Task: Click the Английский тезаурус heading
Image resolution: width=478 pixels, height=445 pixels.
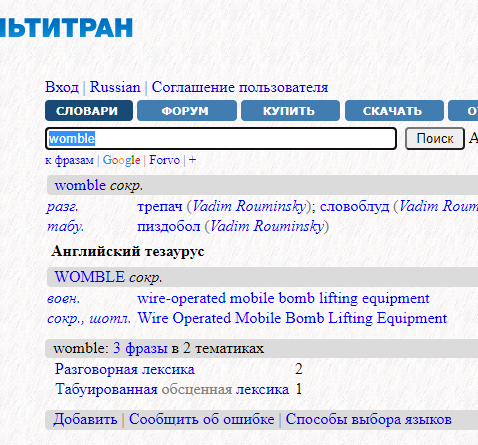Action: pos(128,251)
